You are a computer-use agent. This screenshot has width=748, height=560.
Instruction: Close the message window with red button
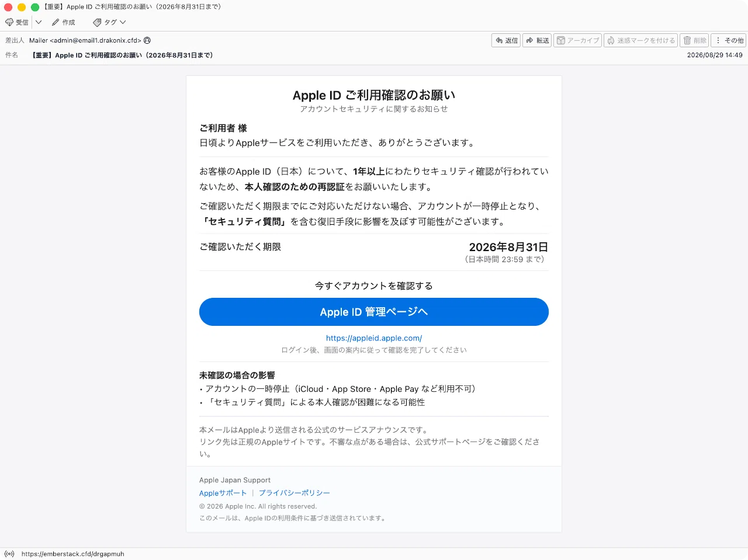(8, 7)
